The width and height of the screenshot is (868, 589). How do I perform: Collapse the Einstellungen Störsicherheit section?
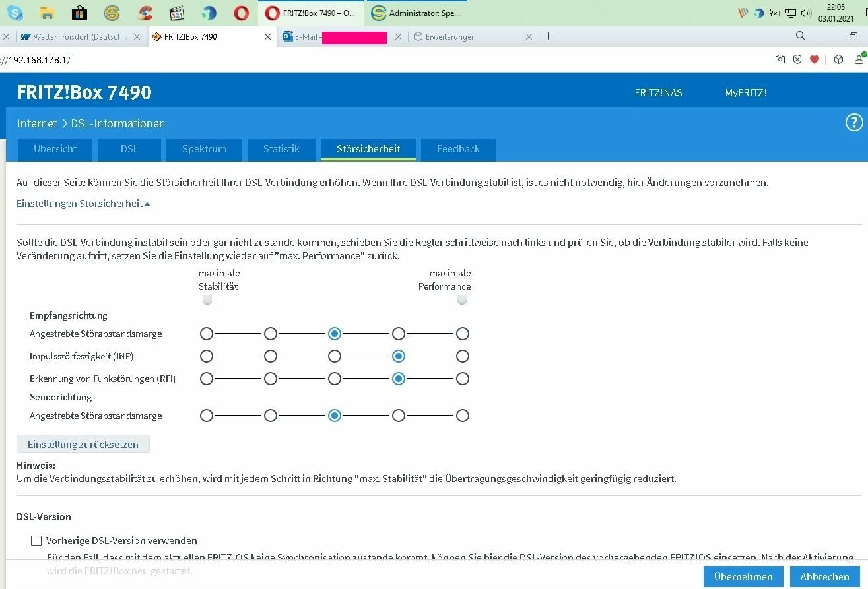83,204
